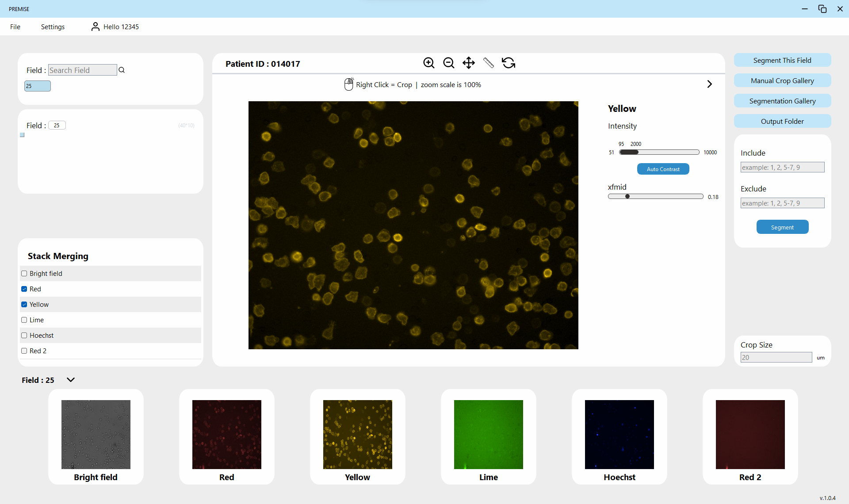Enable the Bright field checkbox

coord(24,274)
